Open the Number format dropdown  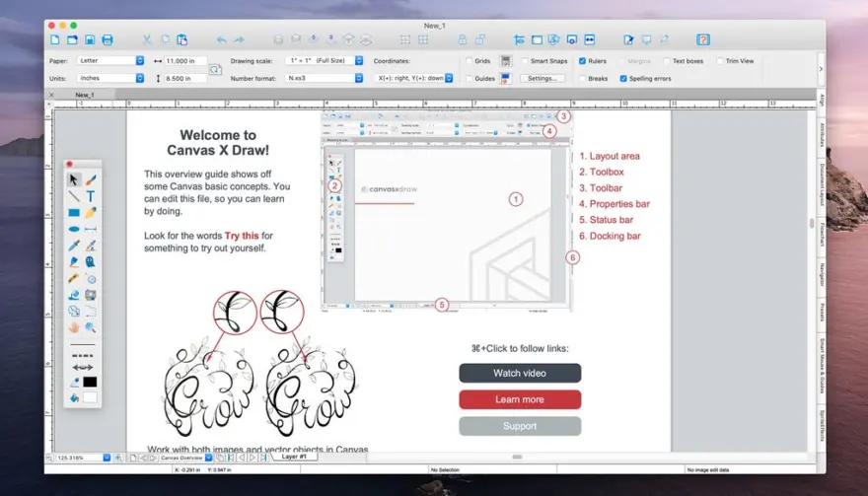(x=325, y=79)
